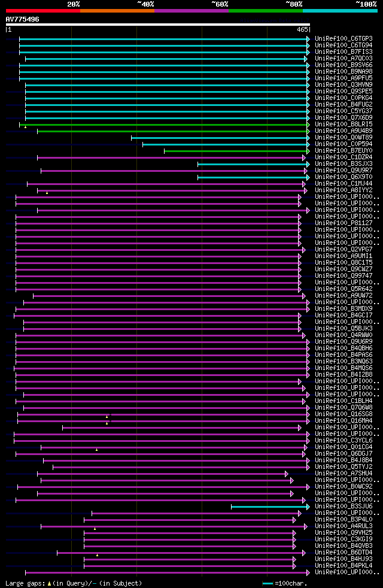Select the UniRef100_C3YCL6 label
Image resolution: width=383 pixels, height=588 pixels.
pos(344,441)
